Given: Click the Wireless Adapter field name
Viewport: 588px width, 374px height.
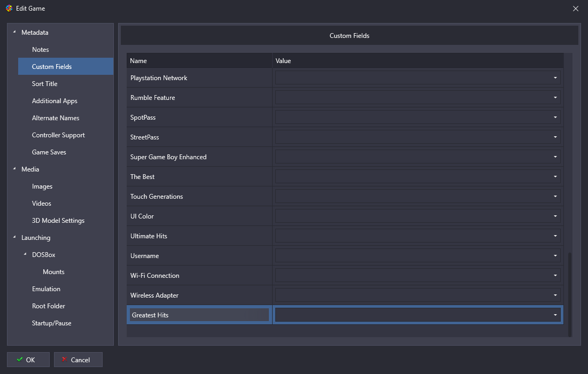Looking at the screenshot, I should [154, 295].
